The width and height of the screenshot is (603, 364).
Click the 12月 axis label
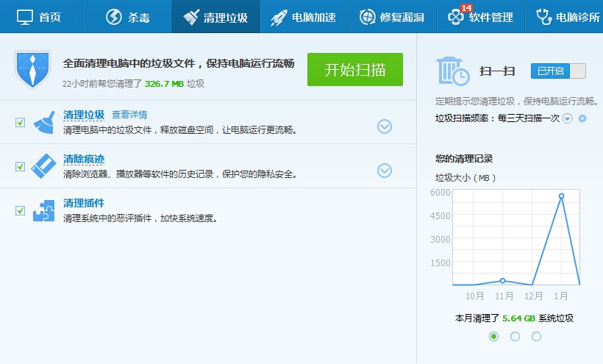tap(533, 296)
